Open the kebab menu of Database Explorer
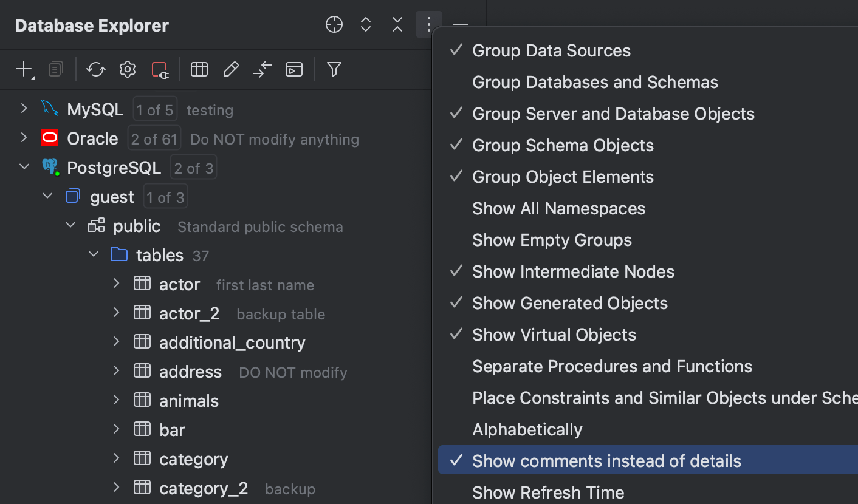 [429, 24]
